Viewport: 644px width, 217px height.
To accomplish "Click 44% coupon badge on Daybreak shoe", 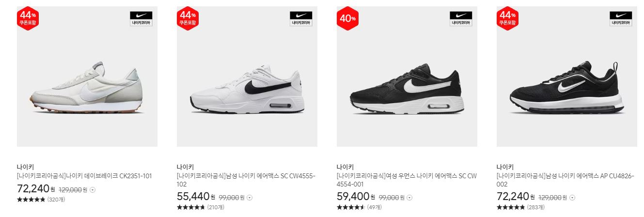I will point(27,18).
